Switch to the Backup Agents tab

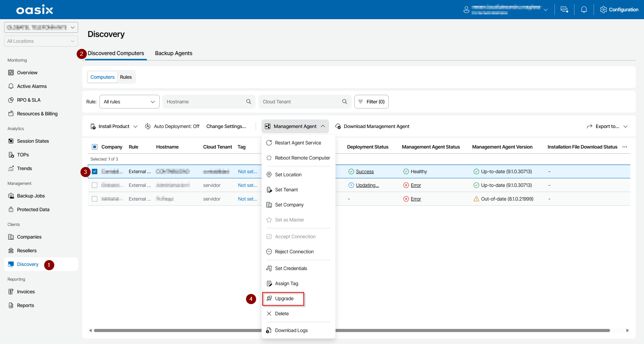[x=173, y=53]
